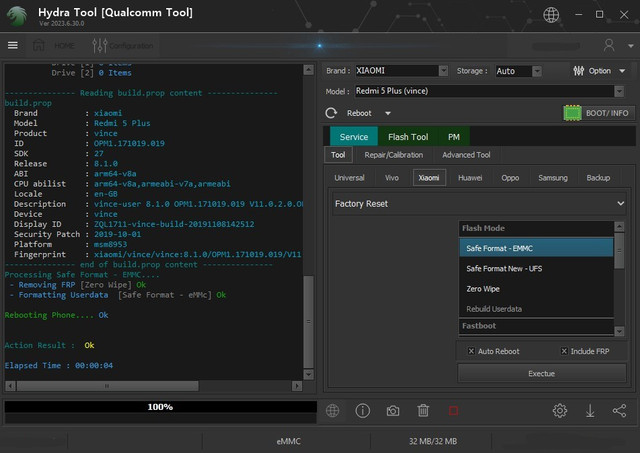640x453 pixels.
Task: Expand the user account dropdown arrow
Action: [631, 46]
